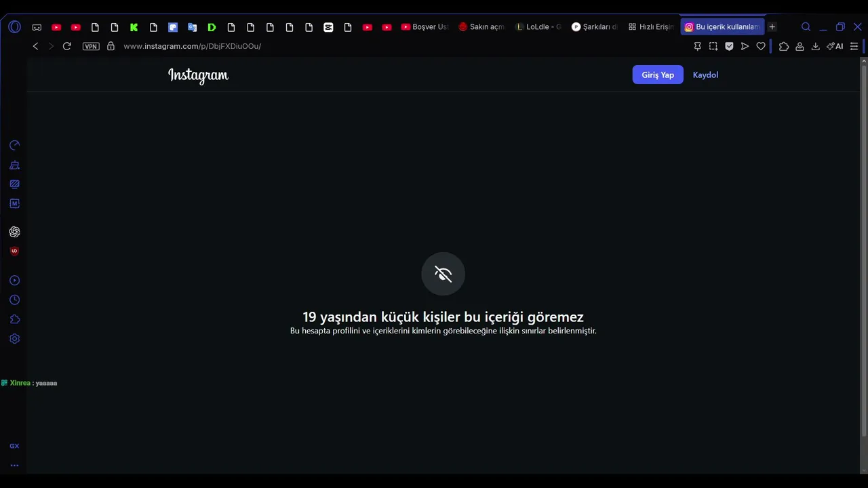Open ChatGPT from the sidebar
The image size is (868, 488).
(x=14, y=232)
